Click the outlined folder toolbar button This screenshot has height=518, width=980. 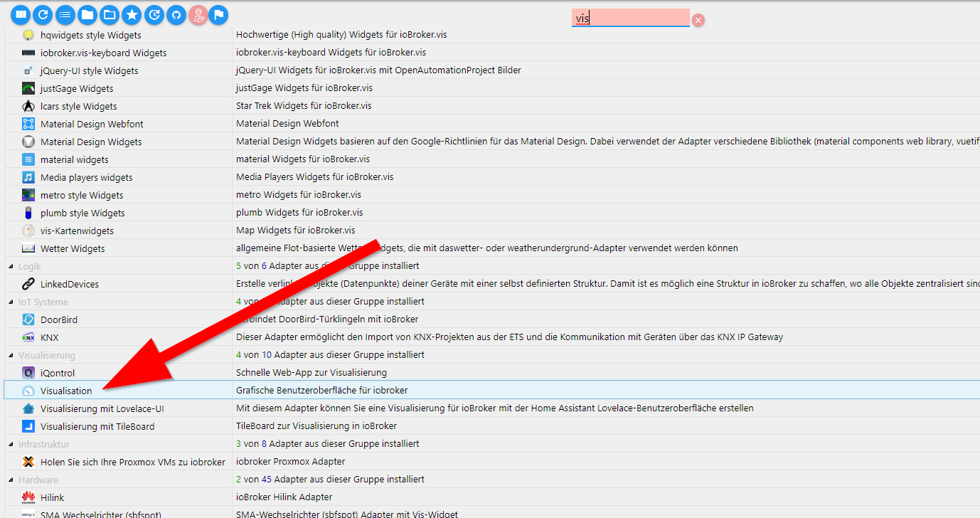[x=109, y=14]
